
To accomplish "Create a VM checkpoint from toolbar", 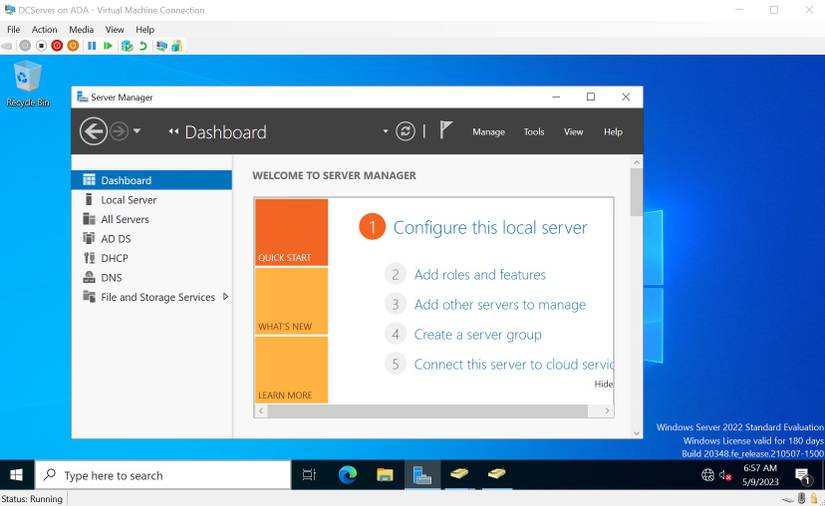I will [127, 46].
